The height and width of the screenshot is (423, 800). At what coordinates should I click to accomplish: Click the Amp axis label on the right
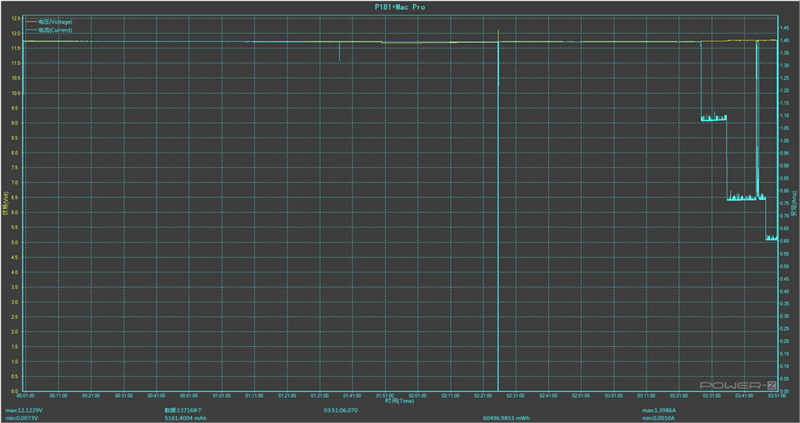(794, 204)
